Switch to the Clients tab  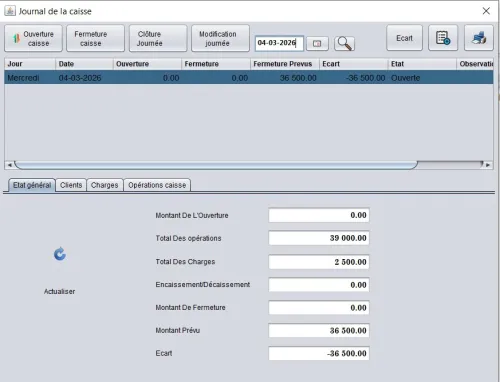(71, 185)
